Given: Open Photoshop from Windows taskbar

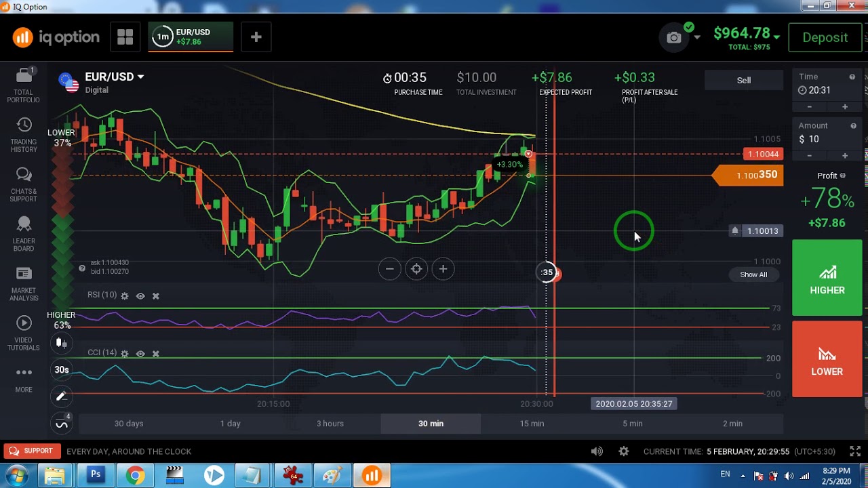Looking at the screenshot, I should pos(96,475).
